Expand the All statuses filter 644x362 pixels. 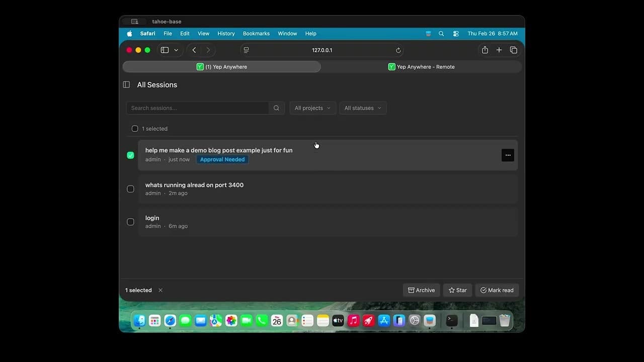pyautogui.click(x=362, y=108)
